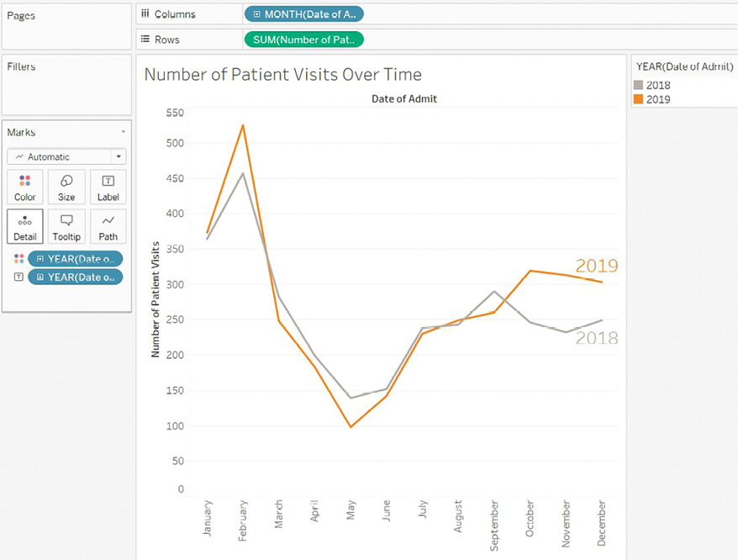Select the Color mark property
Viewport: 738px width, 560px height.
click(24, 186)
